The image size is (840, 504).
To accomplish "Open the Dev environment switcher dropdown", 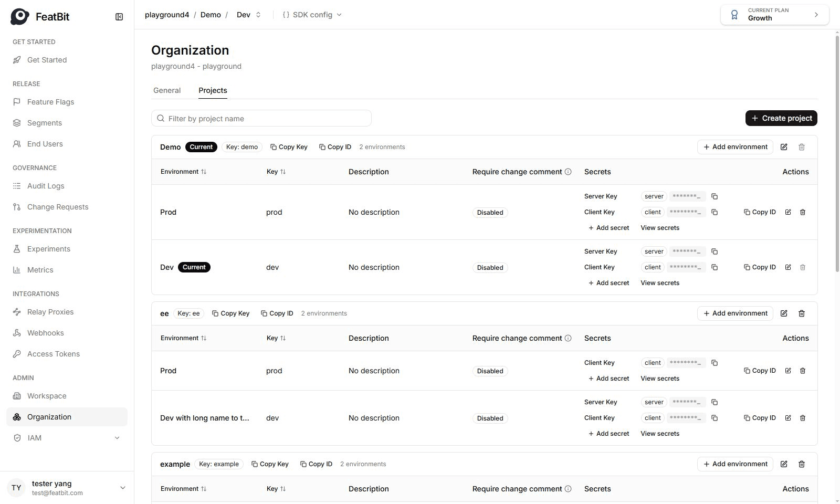I will 249,15.
